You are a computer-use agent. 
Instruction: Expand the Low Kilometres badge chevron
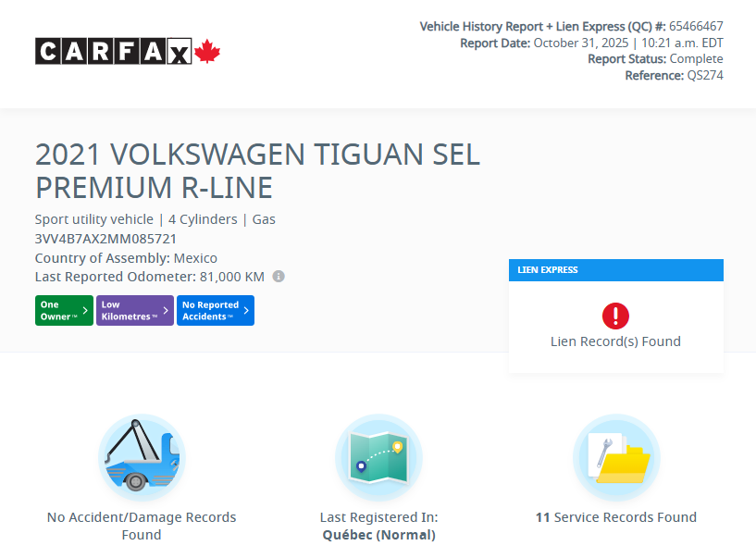(165, 310)
